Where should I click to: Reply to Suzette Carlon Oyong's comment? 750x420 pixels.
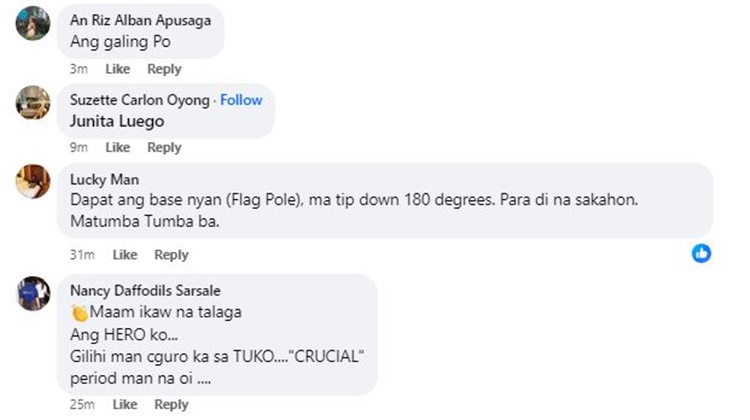pos(164,147)
